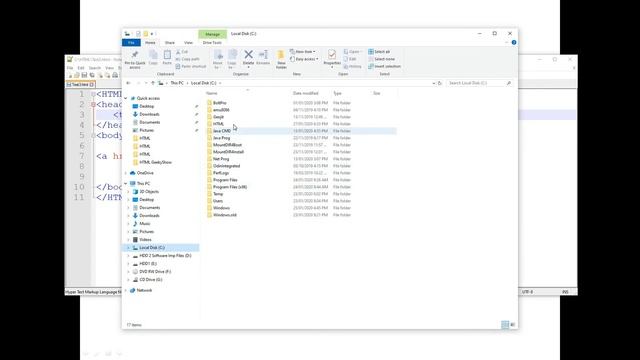Select Videos under This PC
This screenshot has height=360, width=640.
[145, 240]
